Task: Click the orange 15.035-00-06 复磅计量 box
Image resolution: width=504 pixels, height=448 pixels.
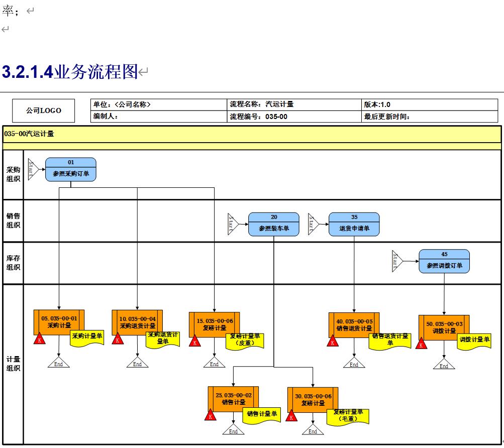Action: tap(215, 324)
